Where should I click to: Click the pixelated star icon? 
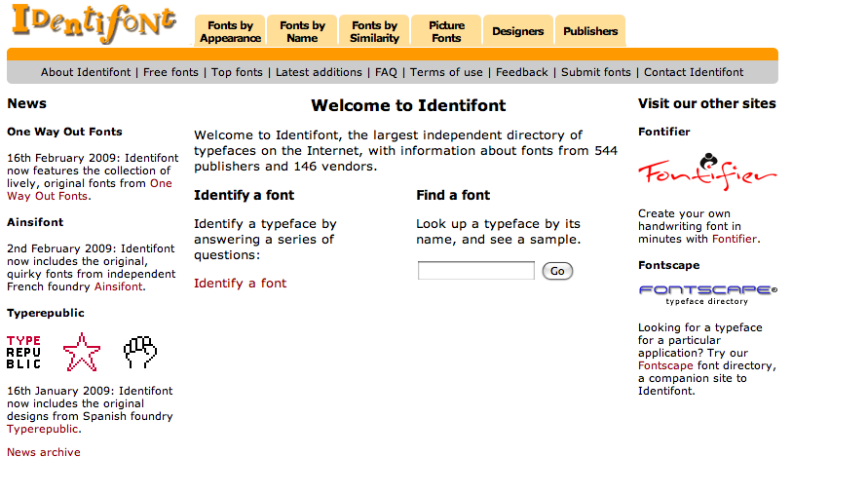click(82, 353)
